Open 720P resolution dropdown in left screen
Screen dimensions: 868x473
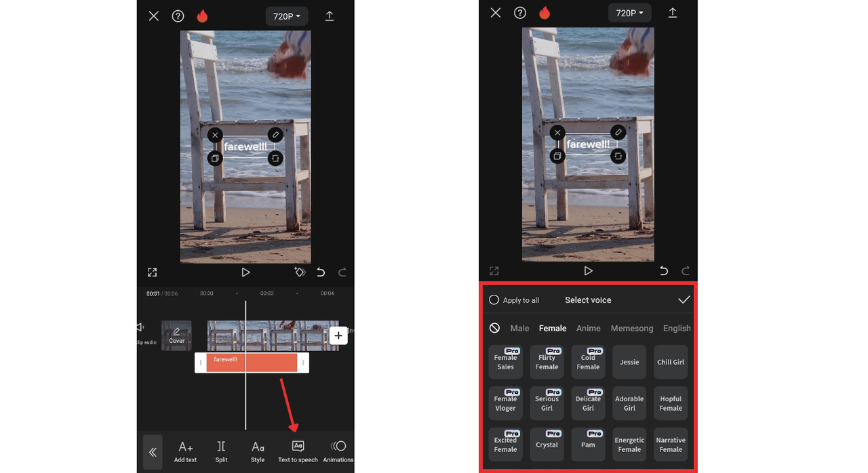click(x=287, y=16)
